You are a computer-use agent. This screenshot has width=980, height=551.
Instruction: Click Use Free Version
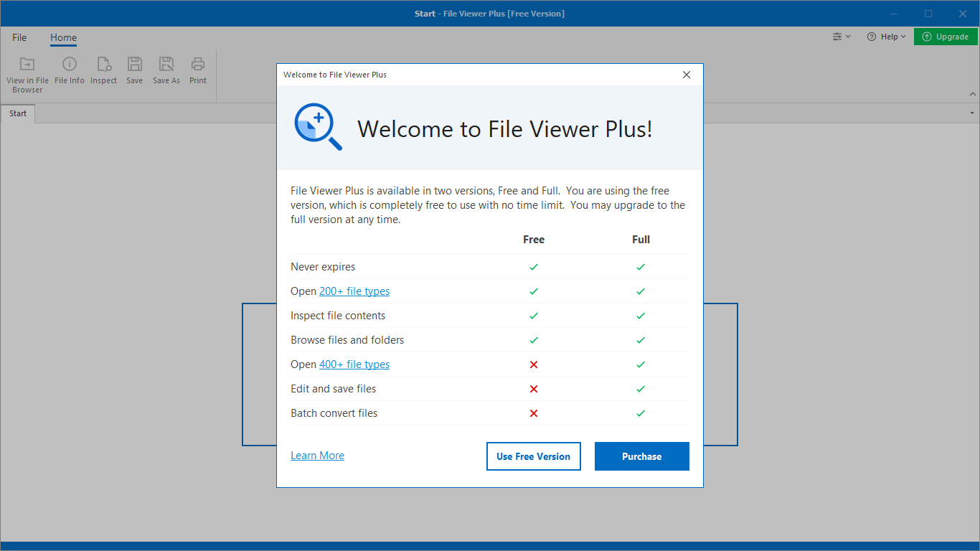[x=533, y=456]
